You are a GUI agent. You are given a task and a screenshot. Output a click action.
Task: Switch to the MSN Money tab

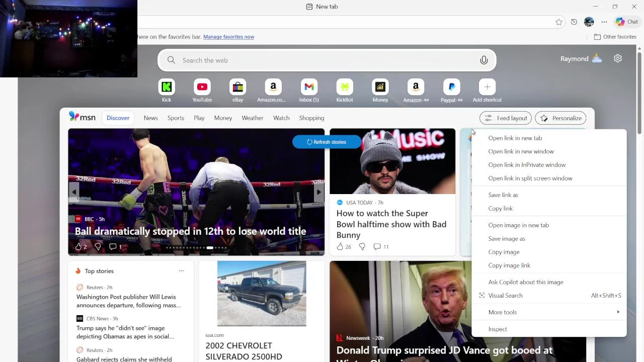click(223, 118)
